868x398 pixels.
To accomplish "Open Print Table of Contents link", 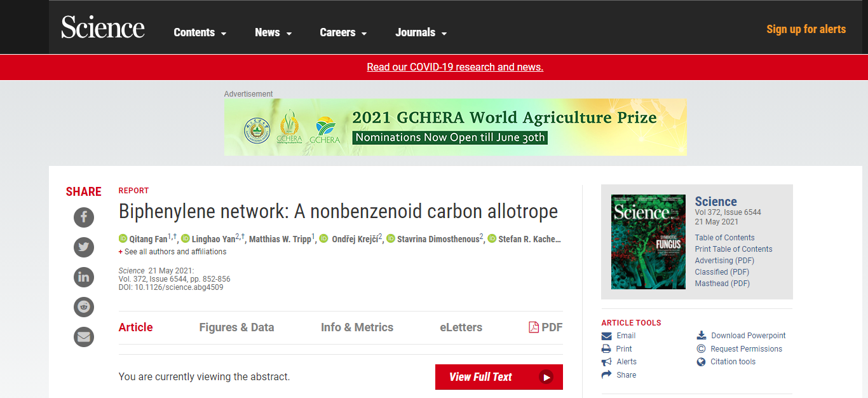I will [x=734, y=249].
